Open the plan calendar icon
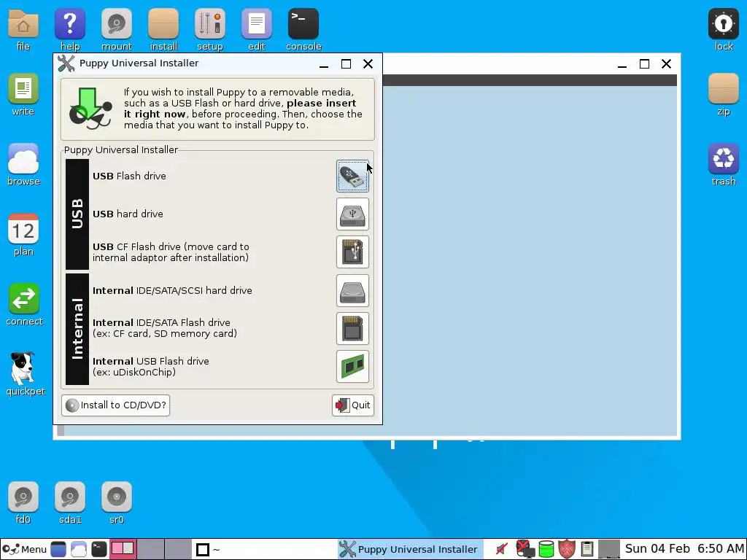 point(23,235)
